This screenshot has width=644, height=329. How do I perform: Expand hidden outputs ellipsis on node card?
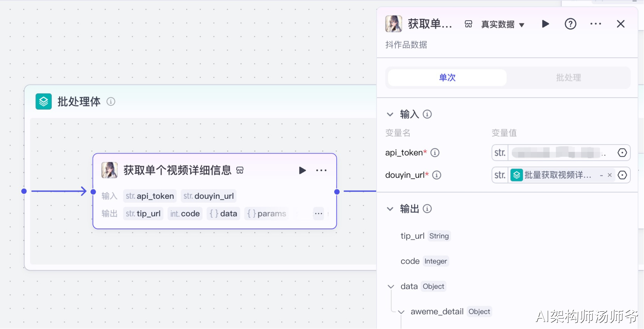coord(318,214)
